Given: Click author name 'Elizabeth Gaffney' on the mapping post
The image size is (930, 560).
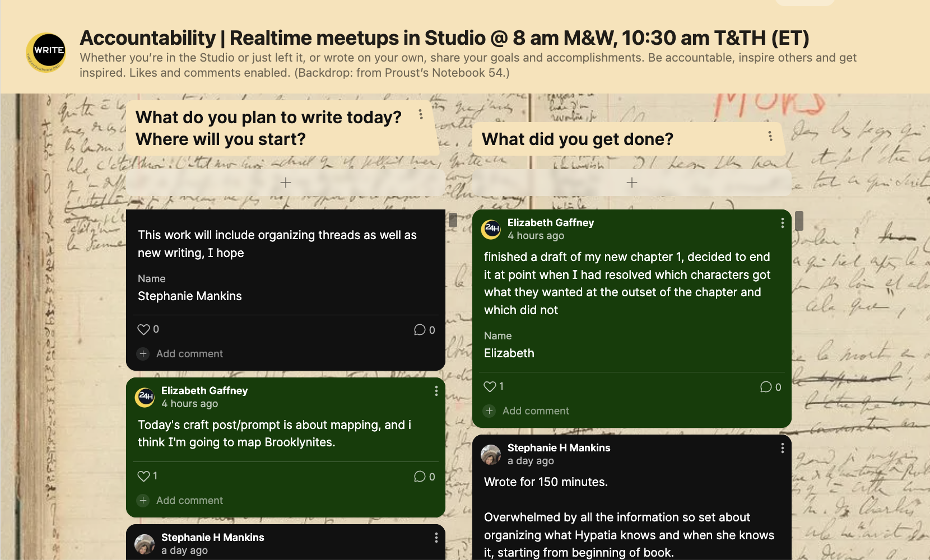Looking at the screenshot, I should tap(204, 390).
